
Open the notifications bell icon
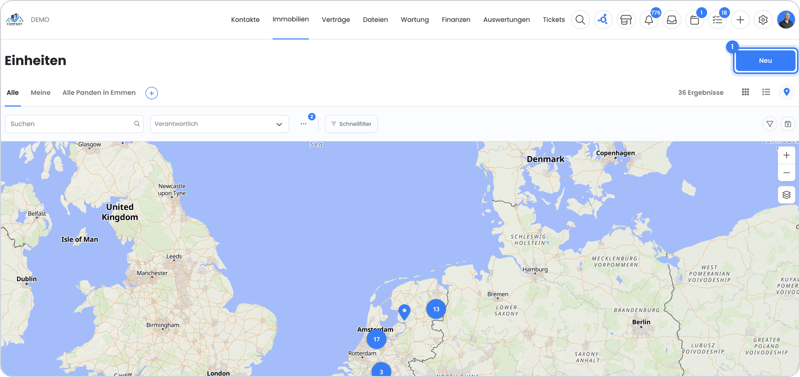pyautogui.click(x=649, y=20)
